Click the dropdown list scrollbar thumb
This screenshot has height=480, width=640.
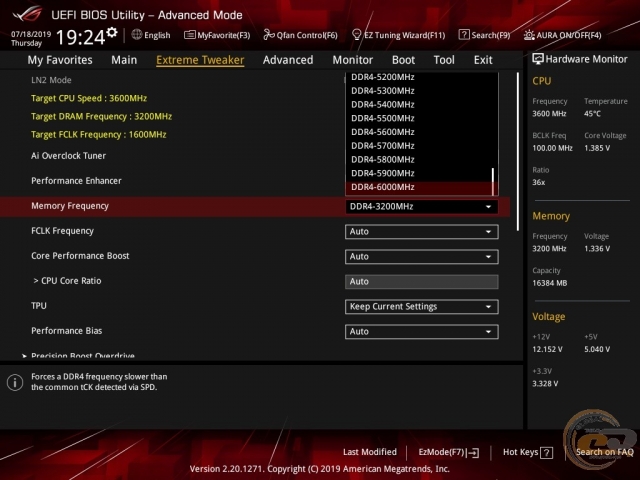pyautogui.click(x=493, y=181)
